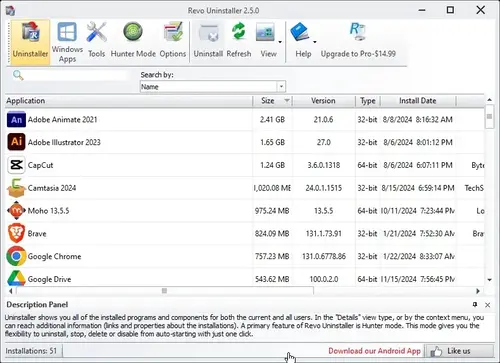Sort by the Version column header
Viewport: 500px width, 363px height.
tap(323, 101)
